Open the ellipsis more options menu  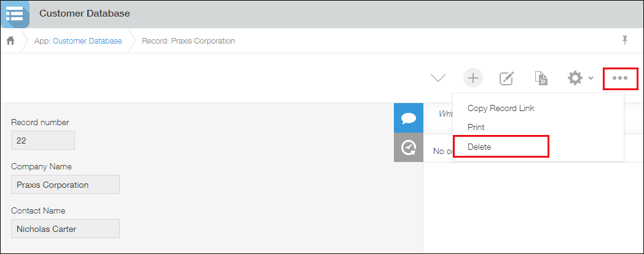click(620, 78)
